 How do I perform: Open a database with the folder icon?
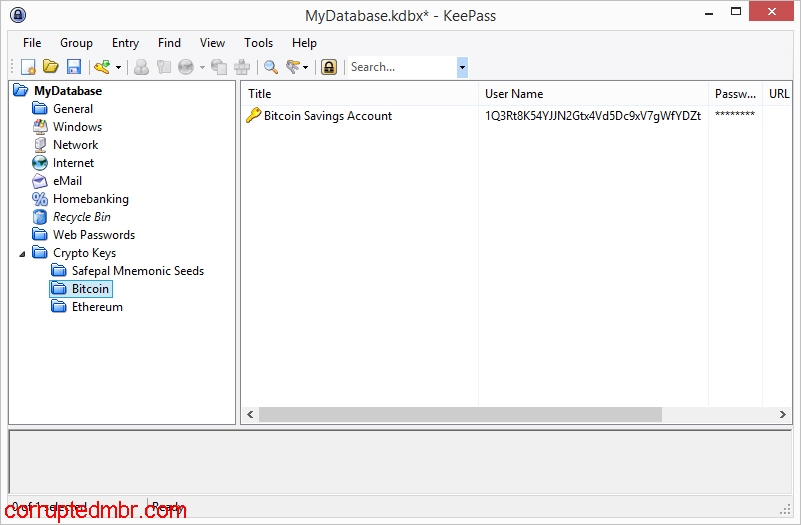pyautogui.click(x=51, y=66)
